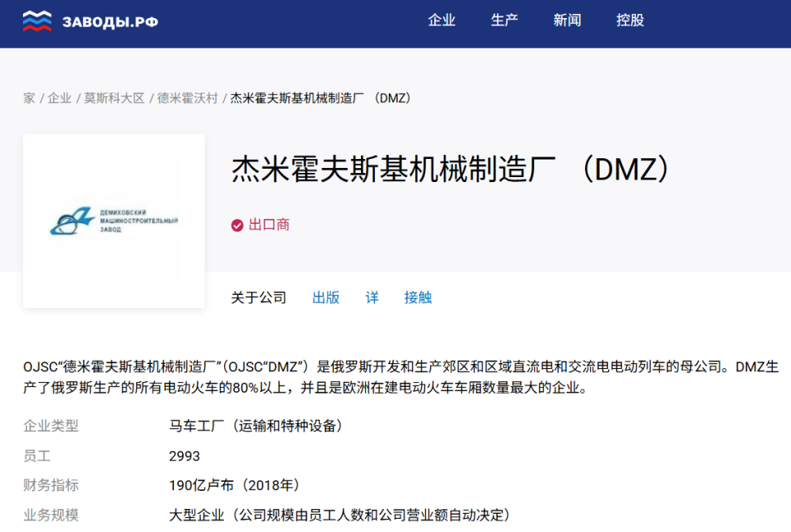791x532 pixels.
Task: Click the 员工 field label
Action: [37, 456]
